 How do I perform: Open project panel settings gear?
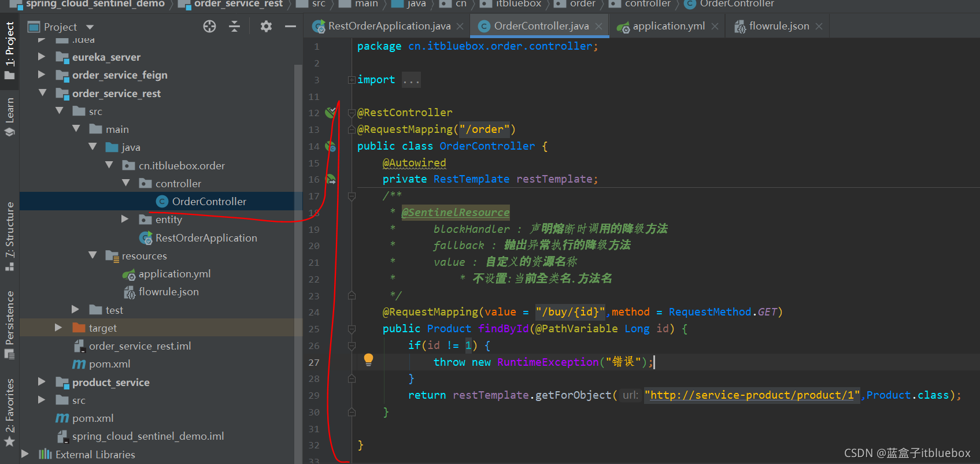point(266,27)
